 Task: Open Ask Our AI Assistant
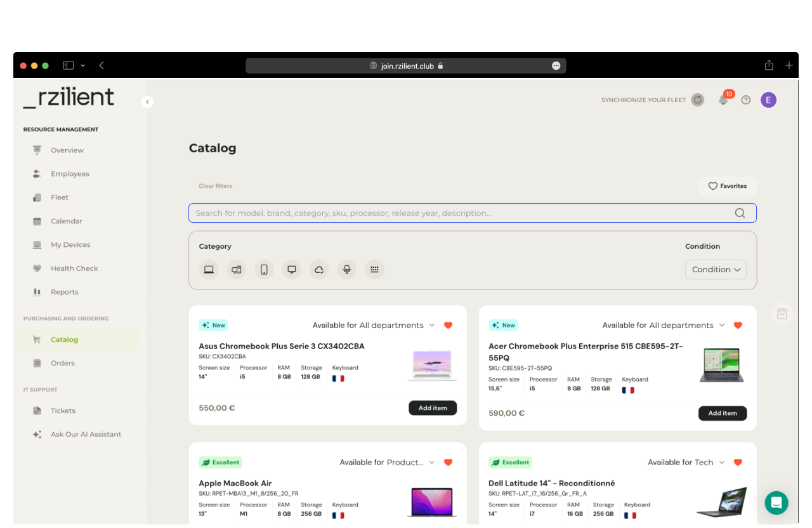tap(86, 435)
